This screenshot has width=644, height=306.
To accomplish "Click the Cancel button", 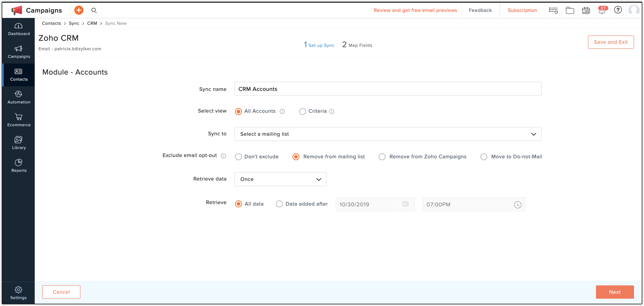I will click(61, 292).
